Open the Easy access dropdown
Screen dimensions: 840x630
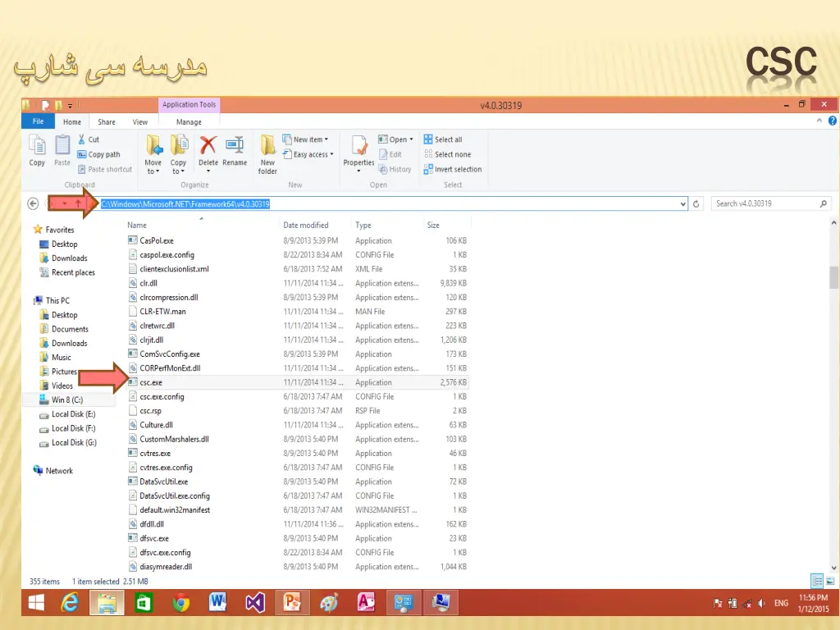(x=308, y=154)
